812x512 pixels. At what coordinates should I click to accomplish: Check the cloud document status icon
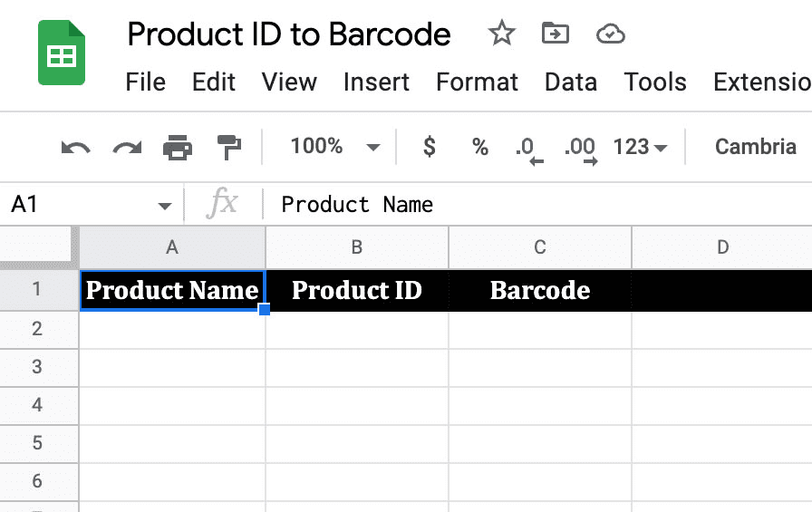611,34
